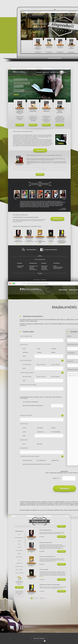Click in the Könyv tervezett címe field
The width and height of the screenshot is (78, 644).
[x=42, y=340]
